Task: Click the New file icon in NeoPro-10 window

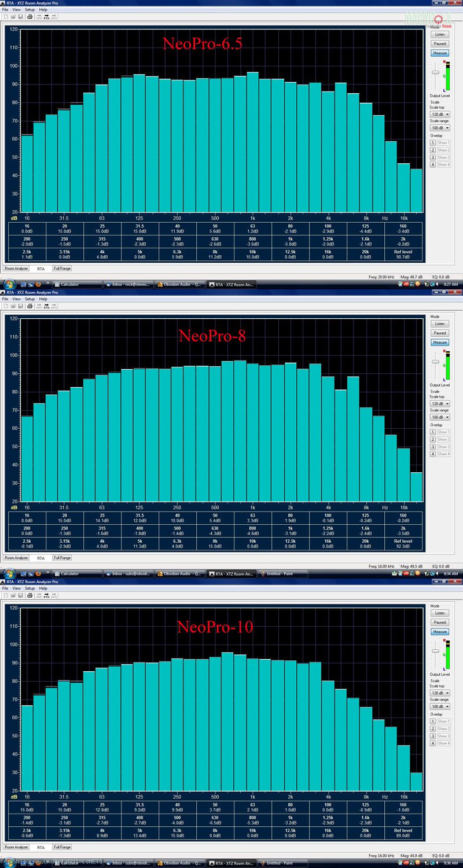Action: [6, 595]
